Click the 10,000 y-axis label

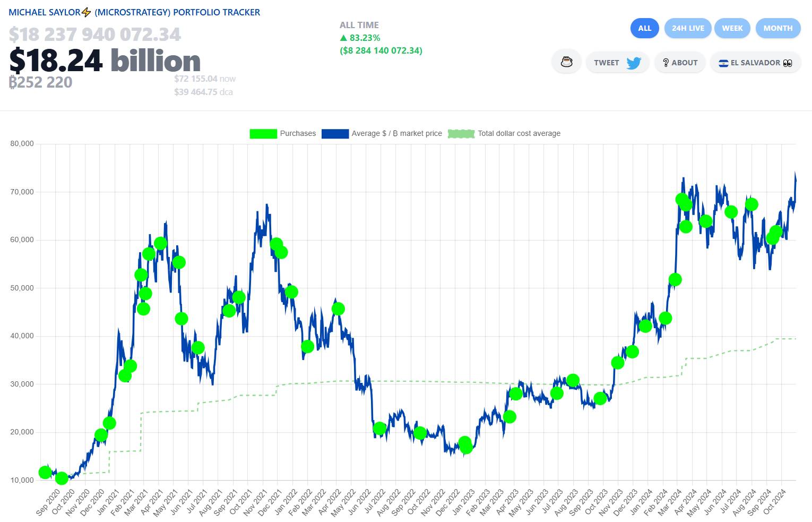coord(22,480)
